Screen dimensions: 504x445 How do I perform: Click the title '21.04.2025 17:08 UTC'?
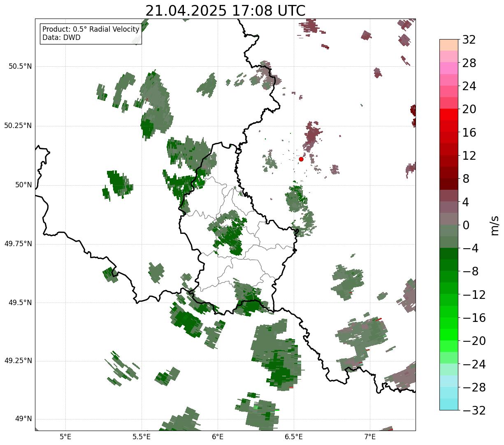coord(225,11)
